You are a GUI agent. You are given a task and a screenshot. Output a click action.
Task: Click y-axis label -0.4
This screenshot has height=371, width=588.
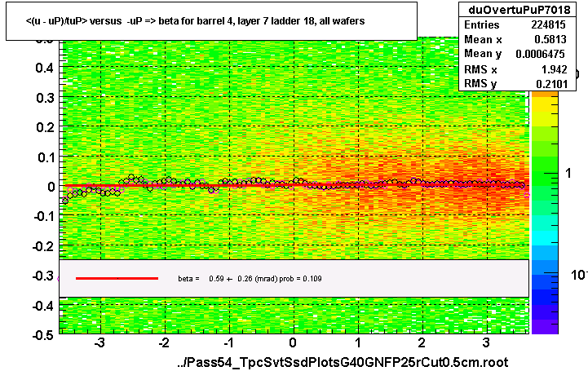coord(43,306)
